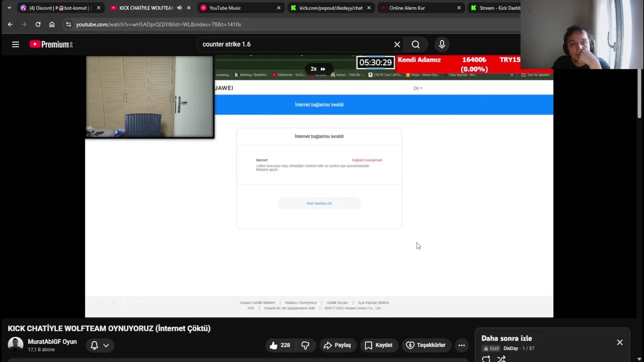Click the address bar URL
This screenshot has width=644, height=362.
tap(158, 24)
